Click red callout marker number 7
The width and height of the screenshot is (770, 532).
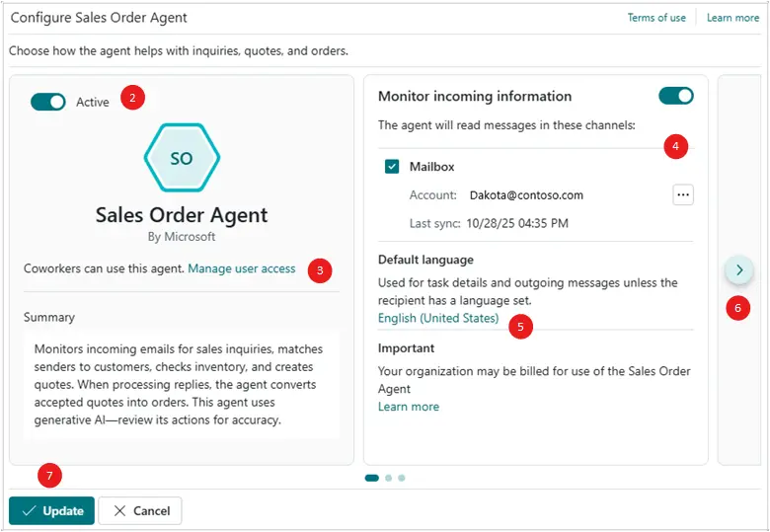click(50, 476)
